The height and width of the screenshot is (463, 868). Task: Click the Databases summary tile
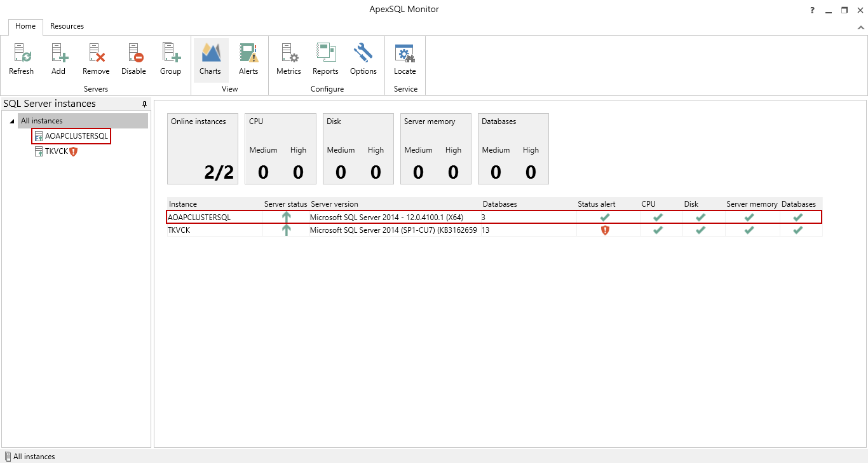pos(513,149)
